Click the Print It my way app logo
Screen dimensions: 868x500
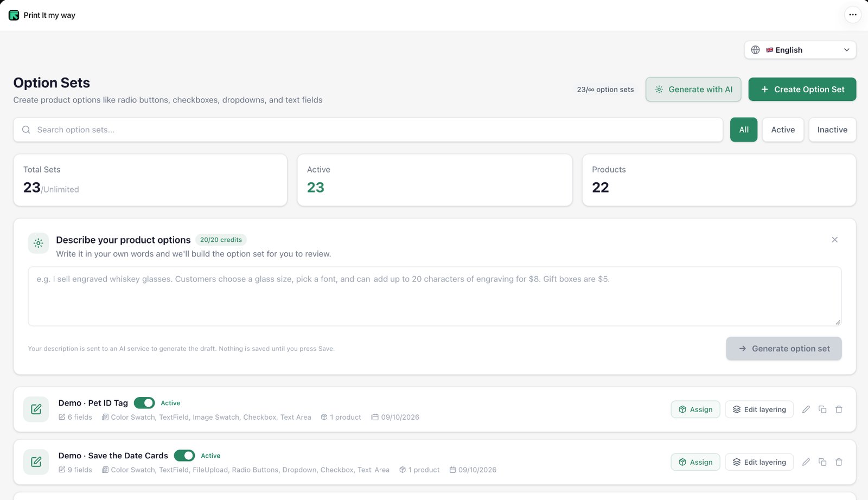point(14,15)
